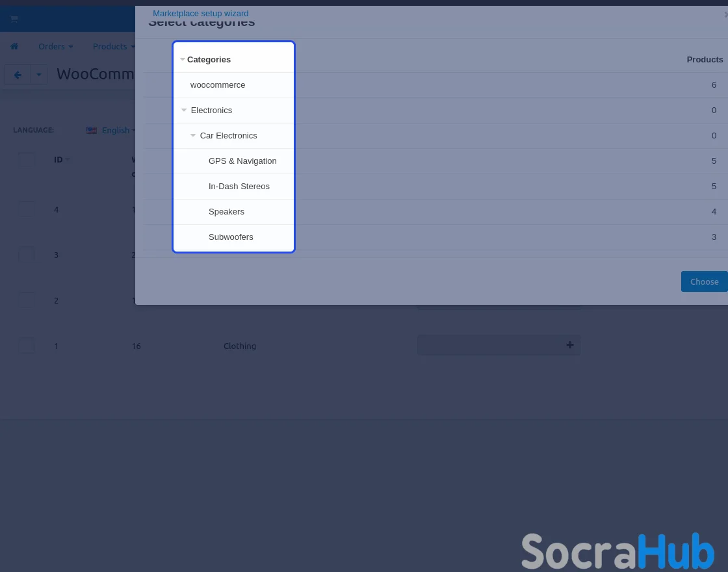The width and height of the screenshot is (728, 572).
Task: Select the Car Electronics category
Action: point(228,136)
